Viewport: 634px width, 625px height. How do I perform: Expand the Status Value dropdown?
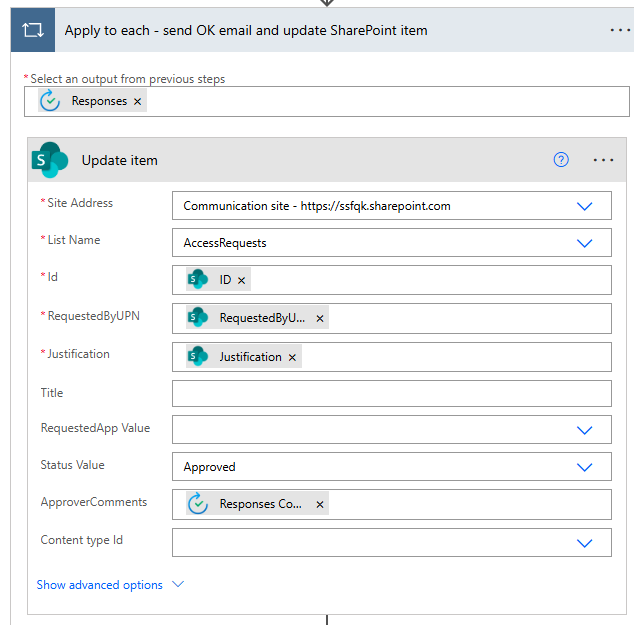[x=584, y=467]
